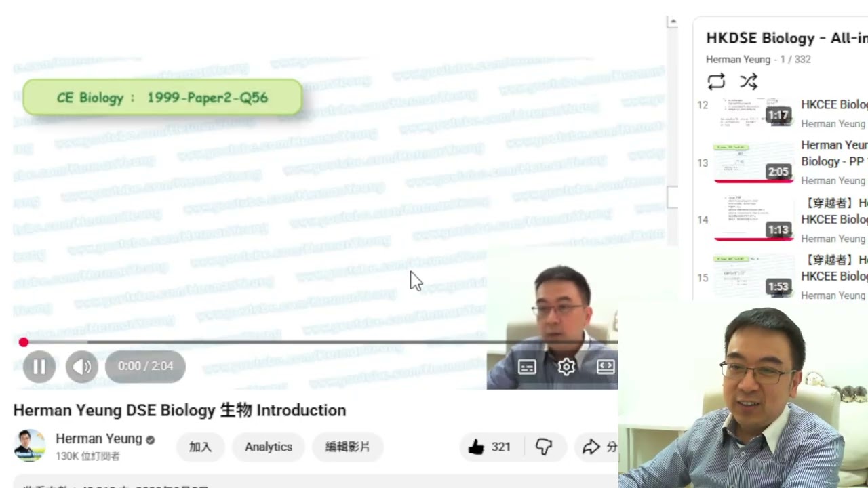Viewport: 868px width, 488px height.
Task: Click the 編輯影片 edit video button
Action: 348,447
